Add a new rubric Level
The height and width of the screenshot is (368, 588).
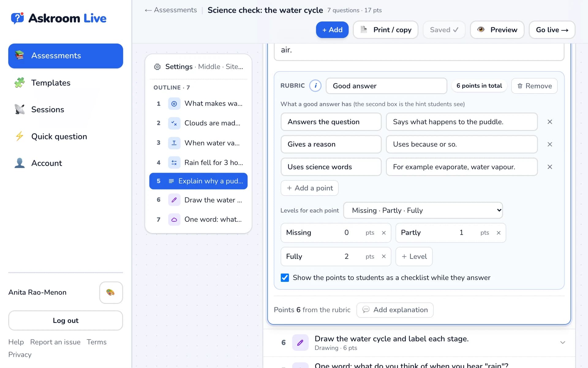(414, 256)
